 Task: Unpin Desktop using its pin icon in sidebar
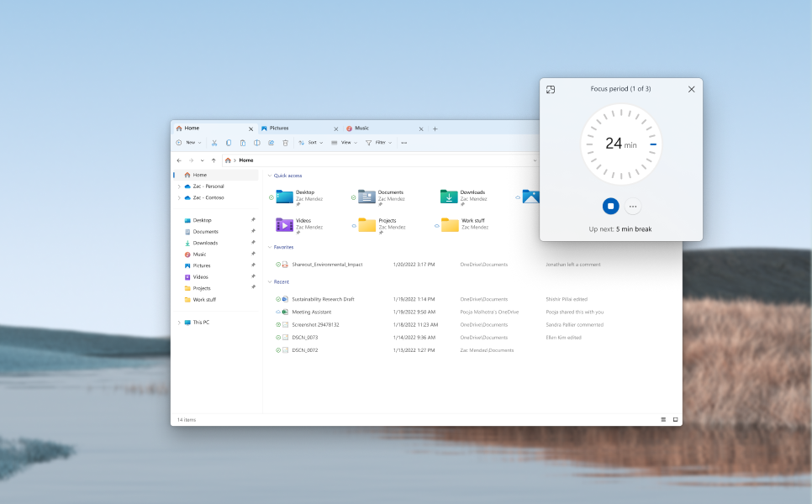(253, 220)
